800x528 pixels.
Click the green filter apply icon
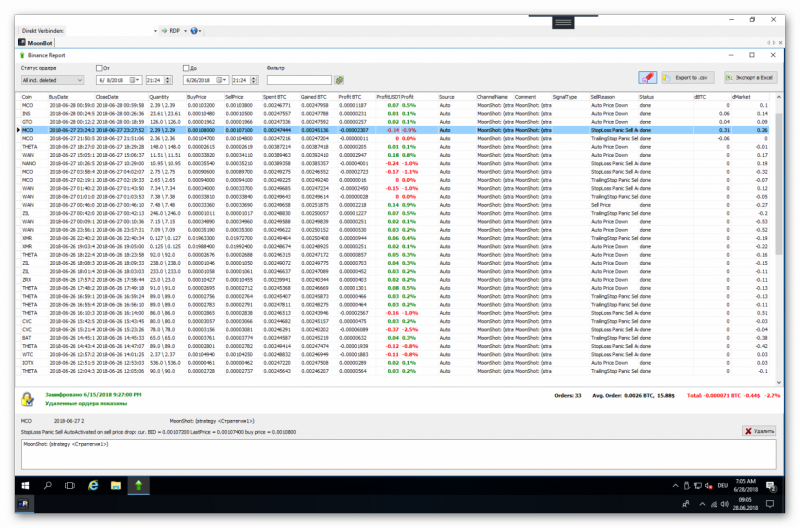339,79
